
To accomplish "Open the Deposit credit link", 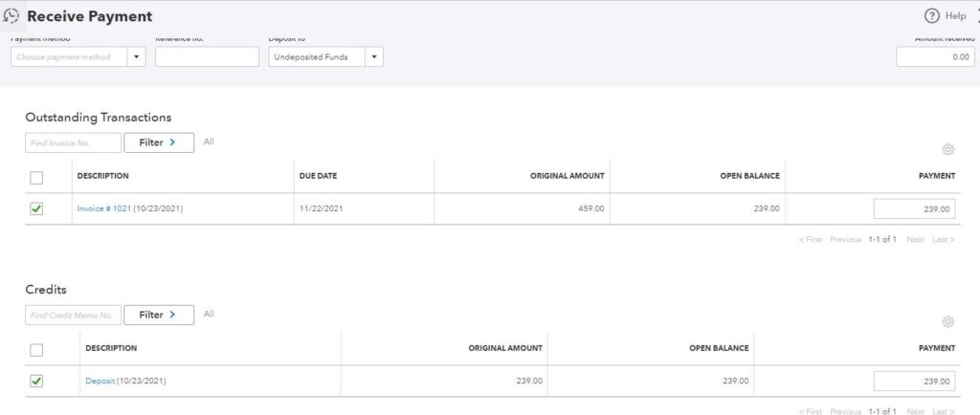I will [100, 381].
